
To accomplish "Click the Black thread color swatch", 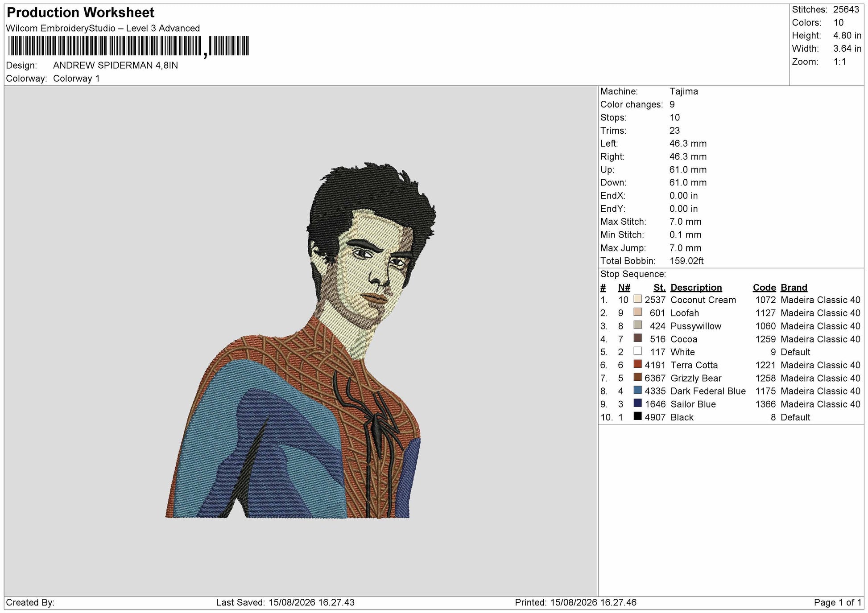I will pyautogui.click(x=637, y=416).
